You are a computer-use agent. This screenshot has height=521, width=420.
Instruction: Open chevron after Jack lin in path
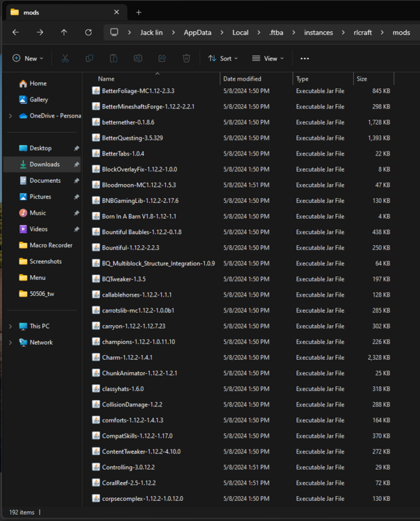point(174,33)
